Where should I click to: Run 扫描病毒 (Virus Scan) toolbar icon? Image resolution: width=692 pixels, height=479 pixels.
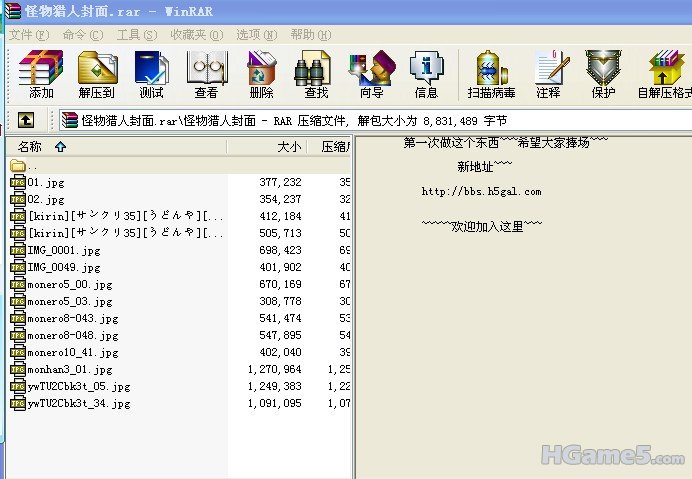pos(491,75)
